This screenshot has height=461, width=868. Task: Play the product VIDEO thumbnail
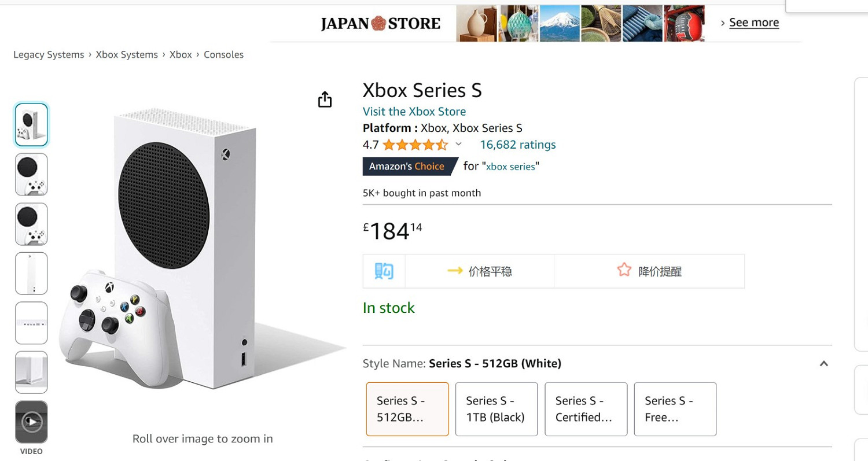[x=31, y=422]
